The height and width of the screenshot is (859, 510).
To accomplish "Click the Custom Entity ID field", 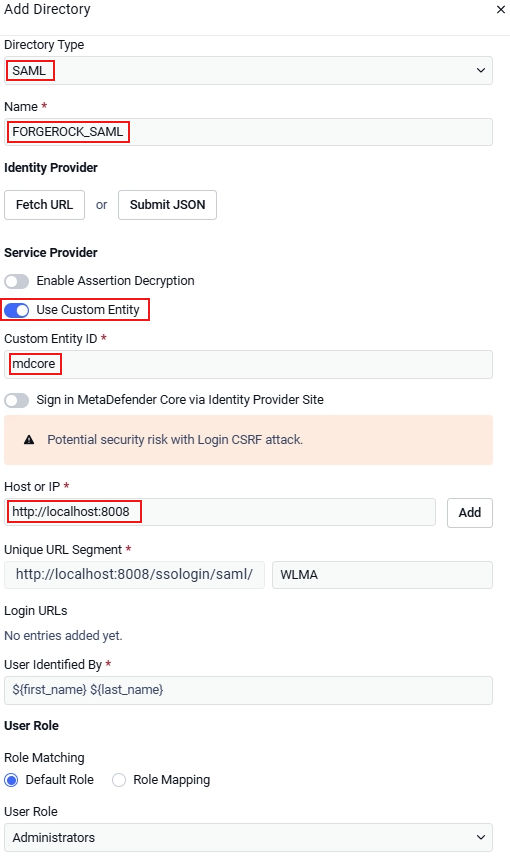I will pyautogui.click(x=248, y=364).
